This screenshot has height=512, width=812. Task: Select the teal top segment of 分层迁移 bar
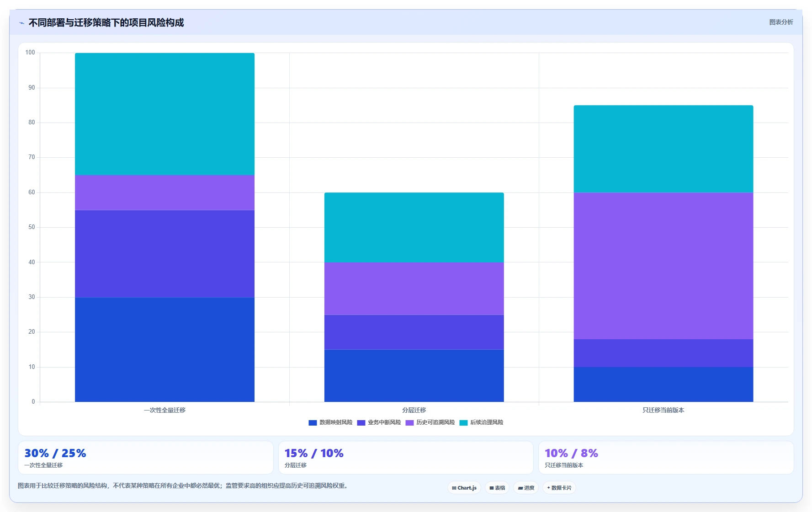click(414, 228)
